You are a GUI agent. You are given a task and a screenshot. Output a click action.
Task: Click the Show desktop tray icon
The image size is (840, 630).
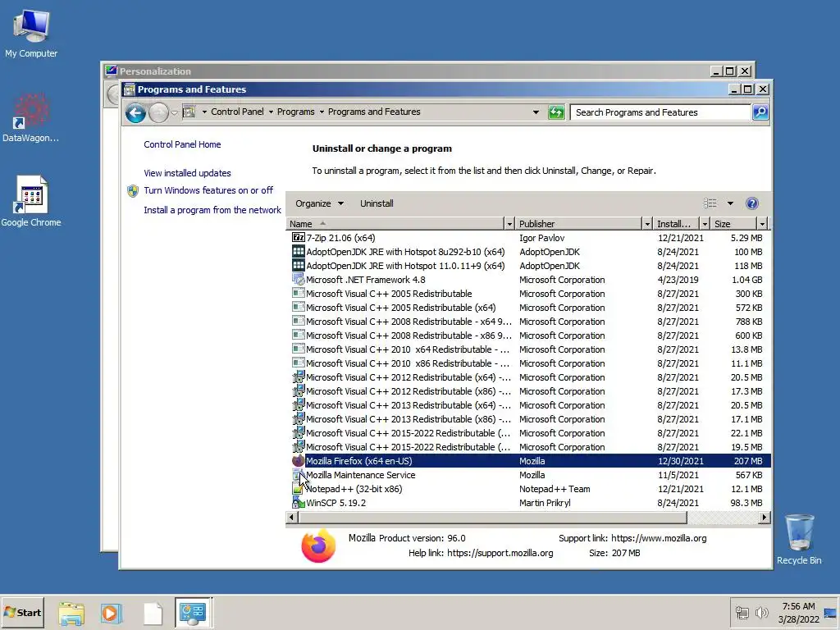830,612
